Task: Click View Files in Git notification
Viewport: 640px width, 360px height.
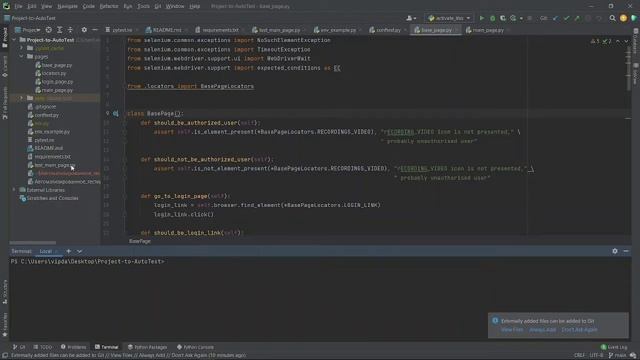Action: coord(512,329)
